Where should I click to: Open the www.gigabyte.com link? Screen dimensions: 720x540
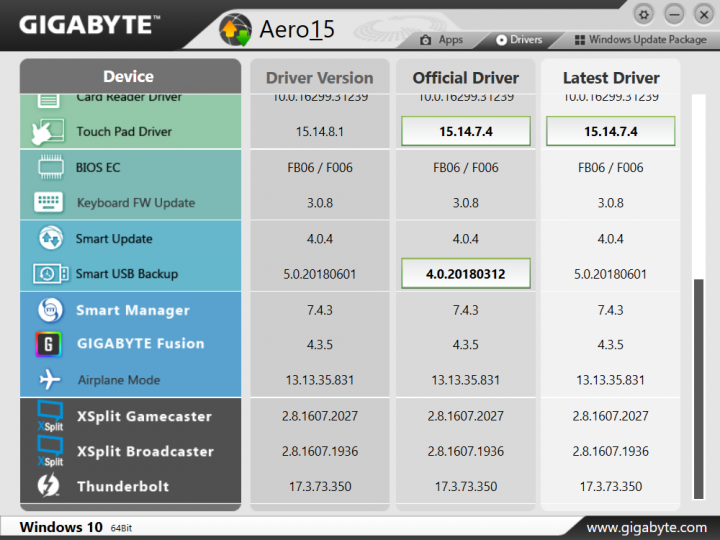(x=647, y=527)
